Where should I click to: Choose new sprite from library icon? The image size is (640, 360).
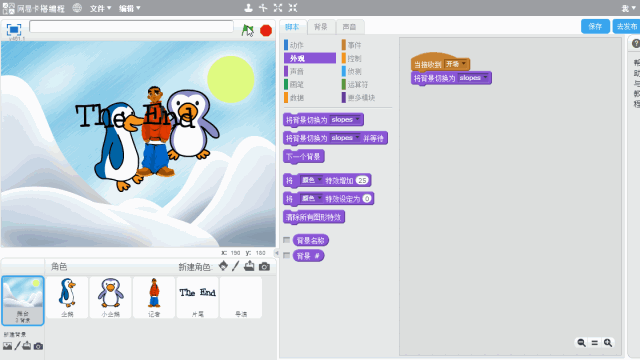(x=223, y=266)
